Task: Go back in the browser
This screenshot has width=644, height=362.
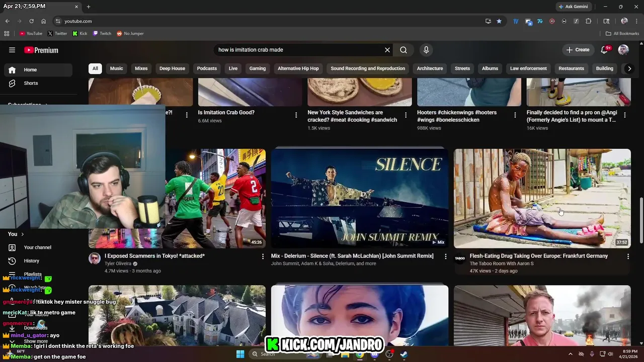Action: click(x=7, y=21)
